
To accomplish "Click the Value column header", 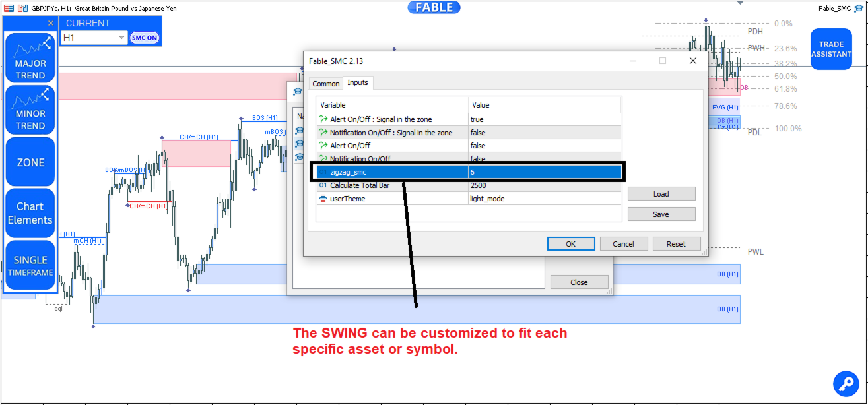I will pyautogui.click(x=545, y=105).
